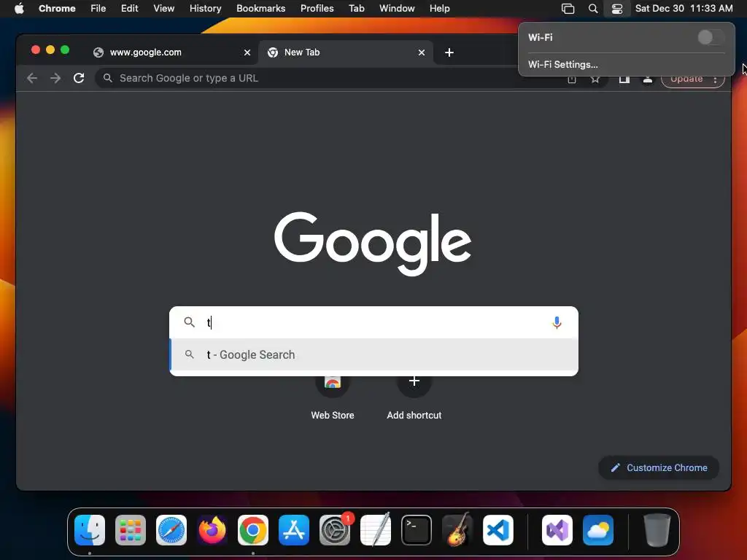Viewport: 747px width, 560px height.
Task: Click Customize Chrome
Action: pos(659,467)
